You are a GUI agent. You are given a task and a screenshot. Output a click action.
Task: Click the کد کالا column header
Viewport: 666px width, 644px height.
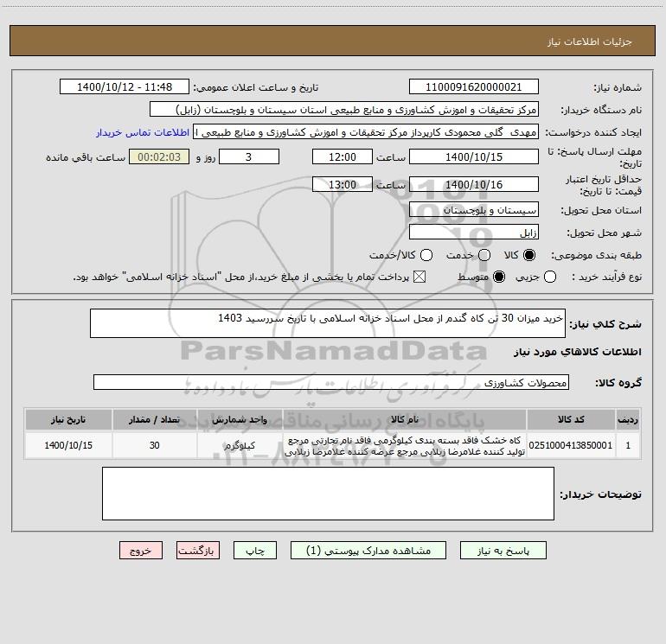tap(571, 419)
